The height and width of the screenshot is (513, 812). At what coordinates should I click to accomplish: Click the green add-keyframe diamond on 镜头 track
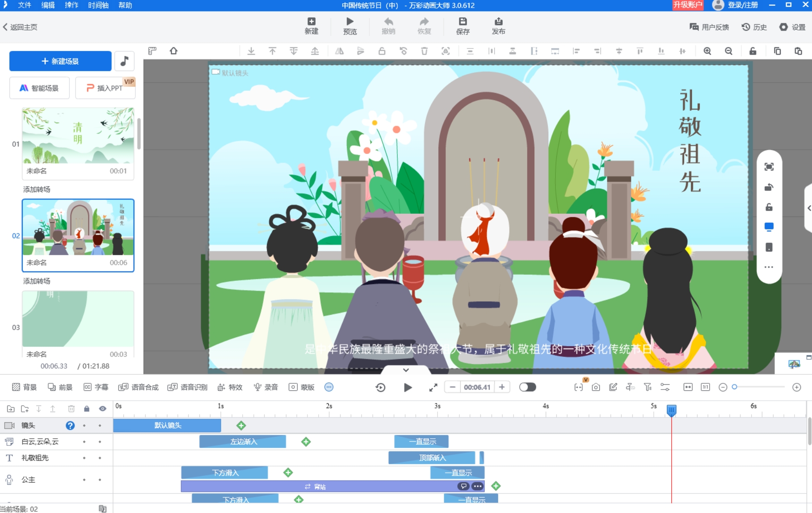click(x=241, y=425)
